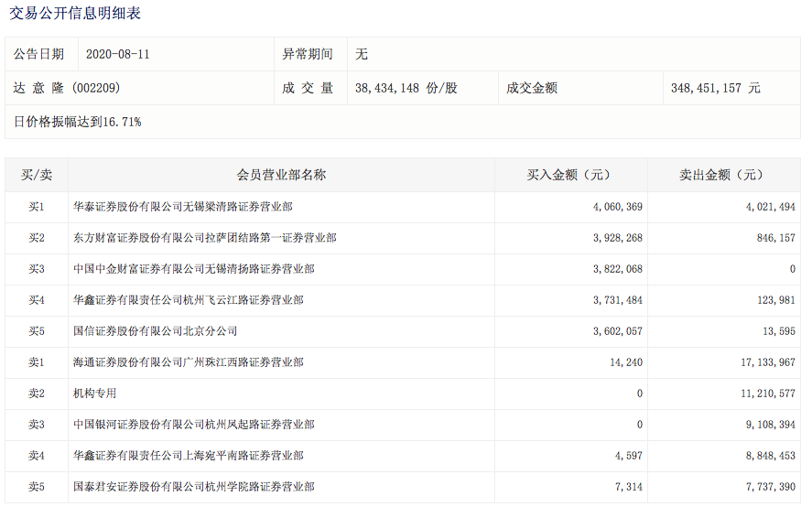Select the announcement date 2020-08-11
The height and width of the screenshot is (507, 812).
coord(117,54)
